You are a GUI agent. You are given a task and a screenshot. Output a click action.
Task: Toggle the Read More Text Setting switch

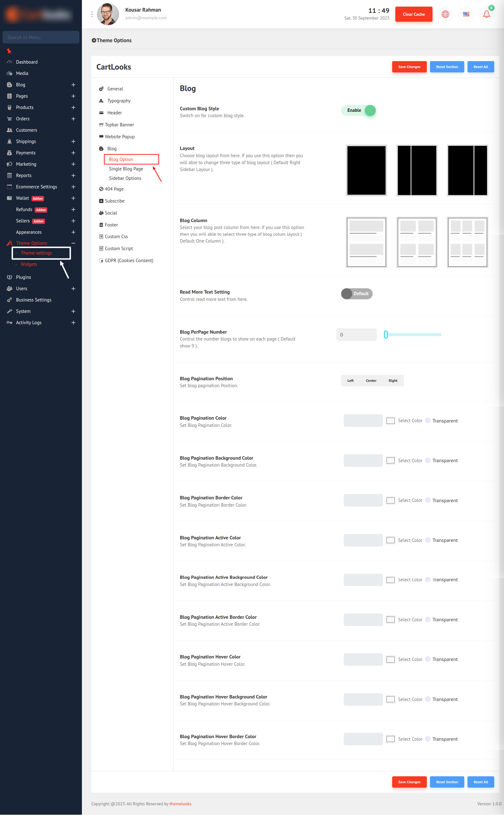pos(356,294)
